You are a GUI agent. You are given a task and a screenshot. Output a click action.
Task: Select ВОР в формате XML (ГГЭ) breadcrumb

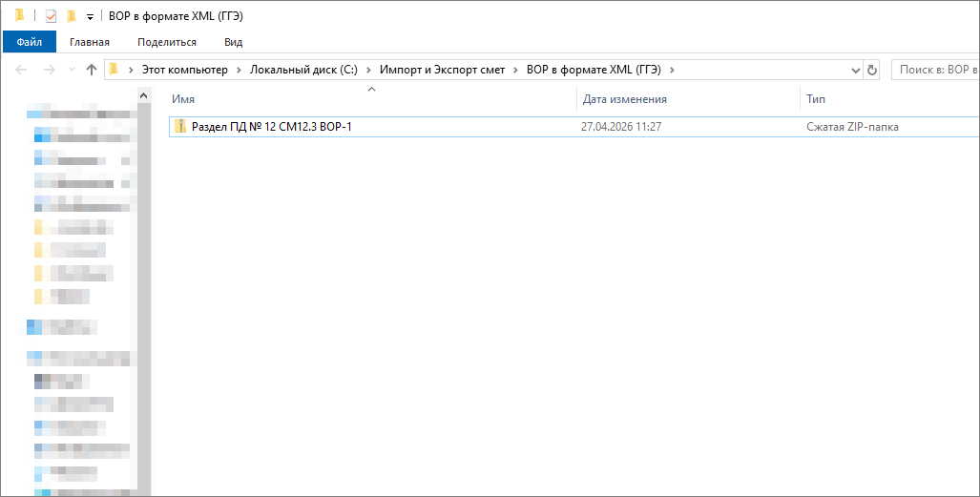(x=594, y=70)
